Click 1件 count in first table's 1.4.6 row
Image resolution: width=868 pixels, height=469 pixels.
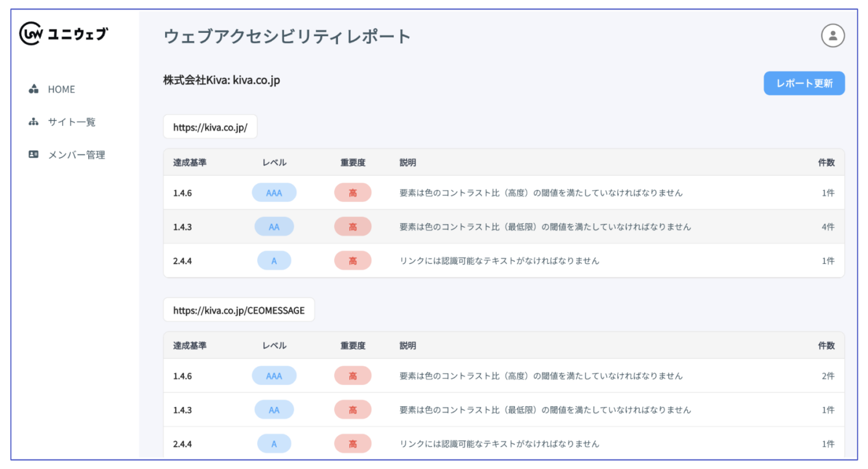828,193
